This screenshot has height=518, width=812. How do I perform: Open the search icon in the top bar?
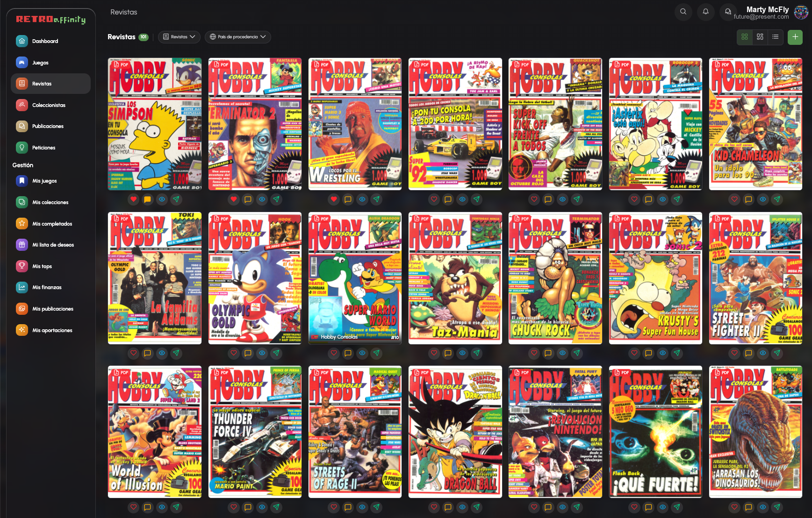coord(683,12)
